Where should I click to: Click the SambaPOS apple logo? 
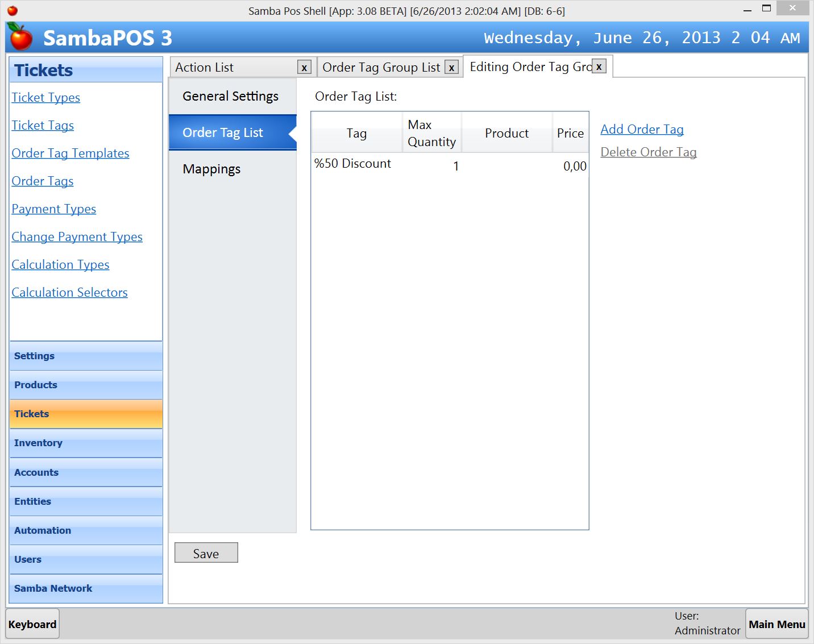click(x=21, y=37)
